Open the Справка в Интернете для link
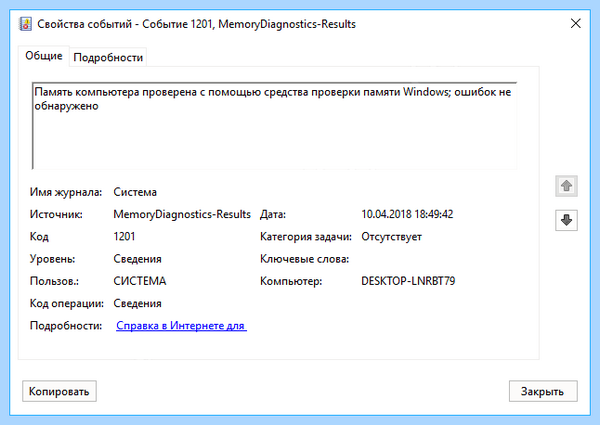Image resolution: width=600 pixels, height=425 pixels. click(x=181, y=326)
